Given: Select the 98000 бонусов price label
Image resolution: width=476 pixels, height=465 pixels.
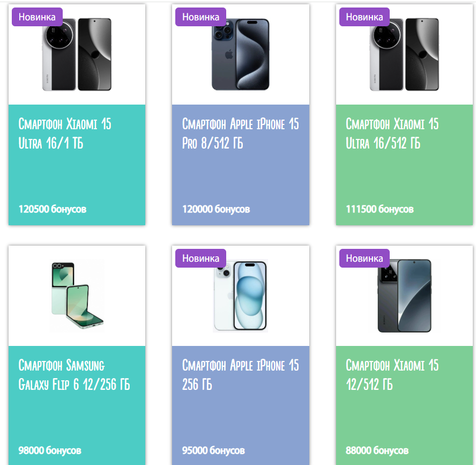Looking at the screenshot, I should click(x=50, y=450).
